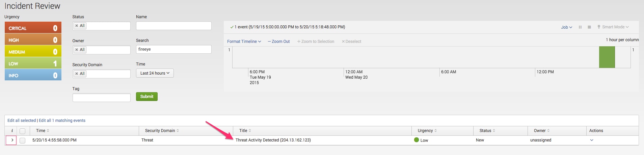644x155 pixels.
Task: Open the Last 24 hours time dropdown
Action: [x=155, y=73]
